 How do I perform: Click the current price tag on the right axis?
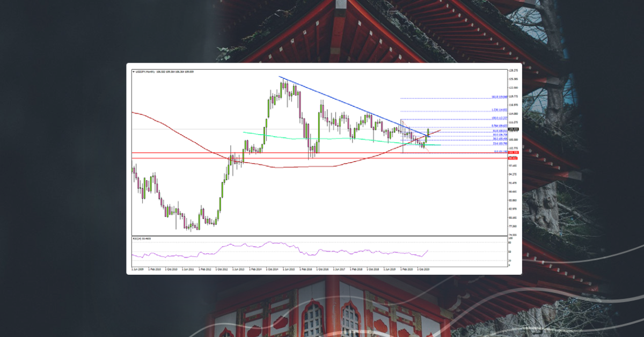[x=510, y=129]
